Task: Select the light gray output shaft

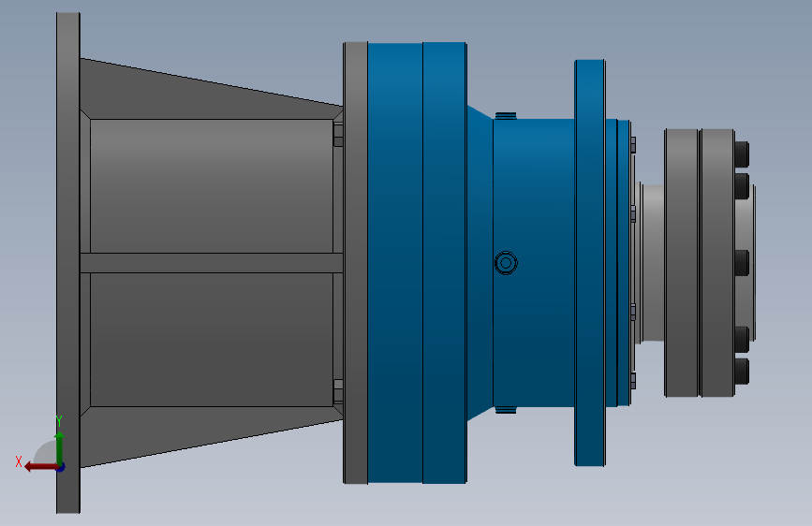Action: click(x=653, y=263)
